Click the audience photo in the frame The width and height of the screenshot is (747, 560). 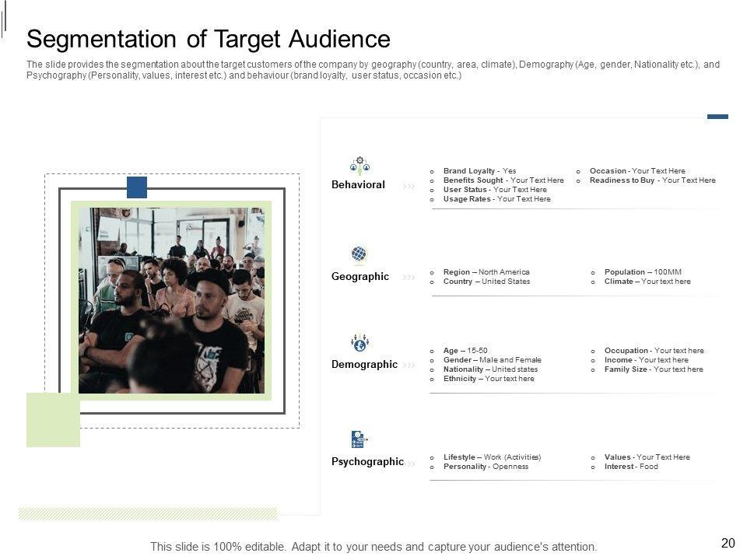tap(171, 300)
